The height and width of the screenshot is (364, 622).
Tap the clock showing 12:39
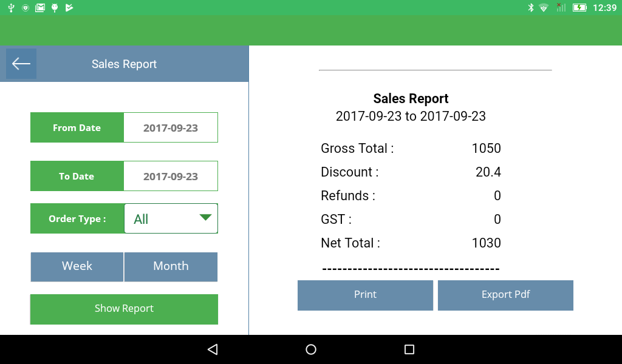point(604,8)
